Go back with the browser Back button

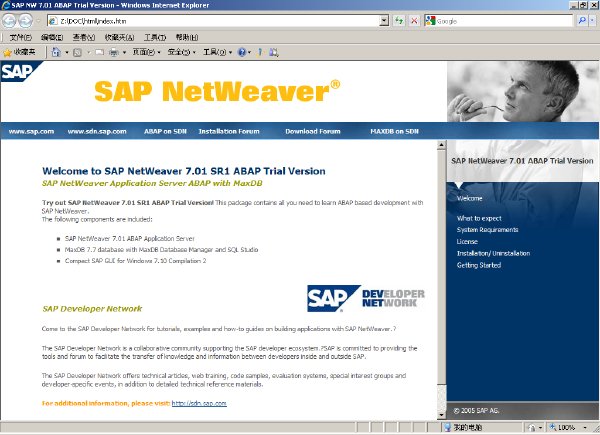click(x=10, y=21)
